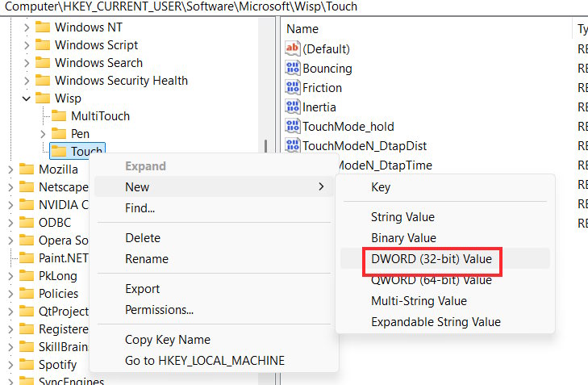The image size is (588, 385).
Task: Click the NVIDIA folder icon
Action: [x=27, y=205]
